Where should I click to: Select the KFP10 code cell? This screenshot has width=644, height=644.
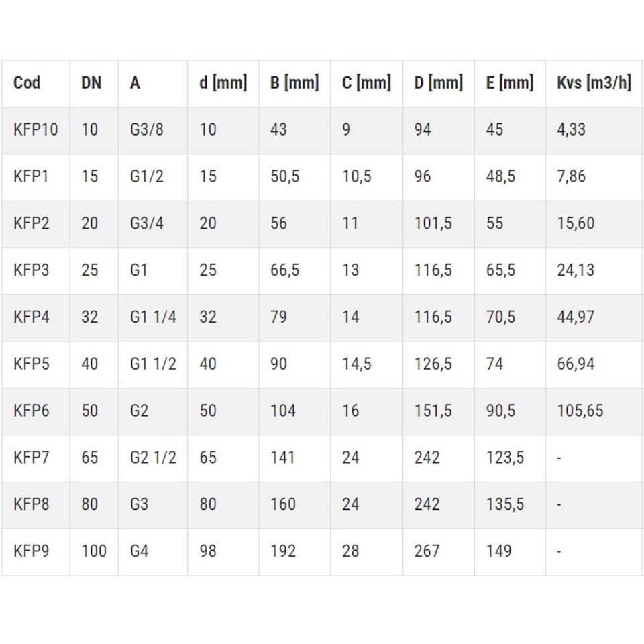point(36,129)
